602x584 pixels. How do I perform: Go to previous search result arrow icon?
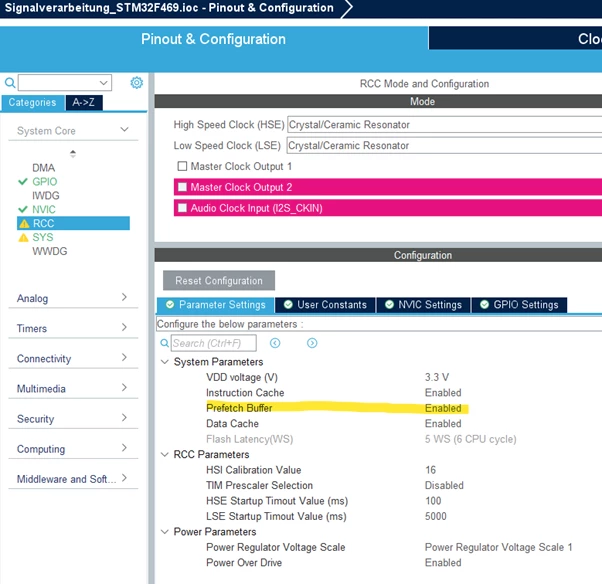pos(275,343)
